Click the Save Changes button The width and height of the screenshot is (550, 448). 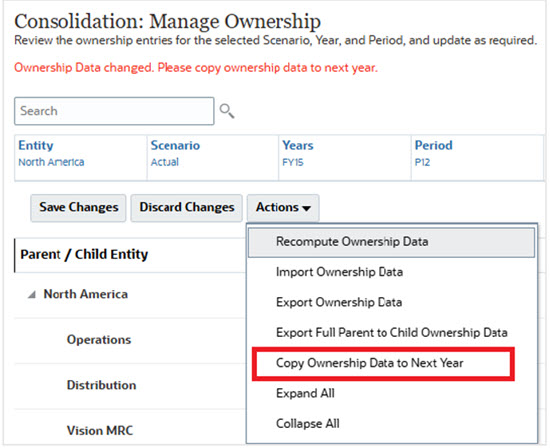pos(78,208)
